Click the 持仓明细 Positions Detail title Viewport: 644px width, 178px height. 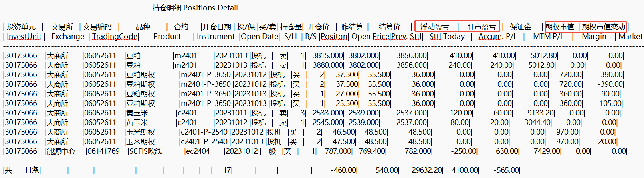[195, 8]
